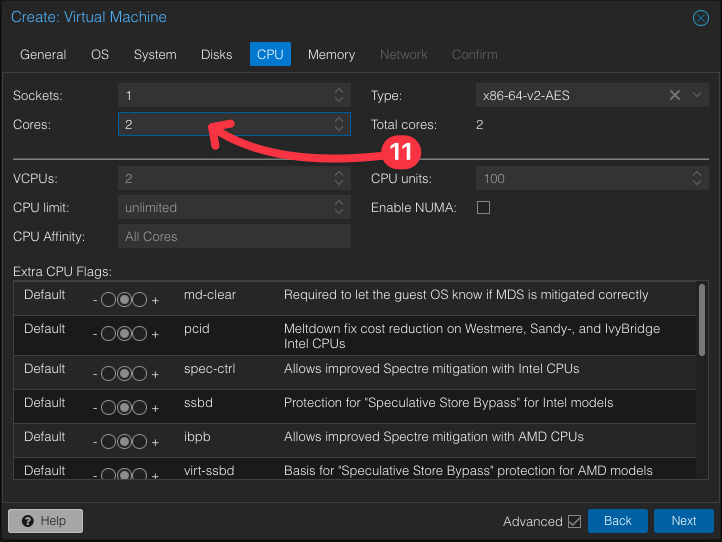
Task: Turn on the ssbd flag radio
Action: tap(140, 408)
